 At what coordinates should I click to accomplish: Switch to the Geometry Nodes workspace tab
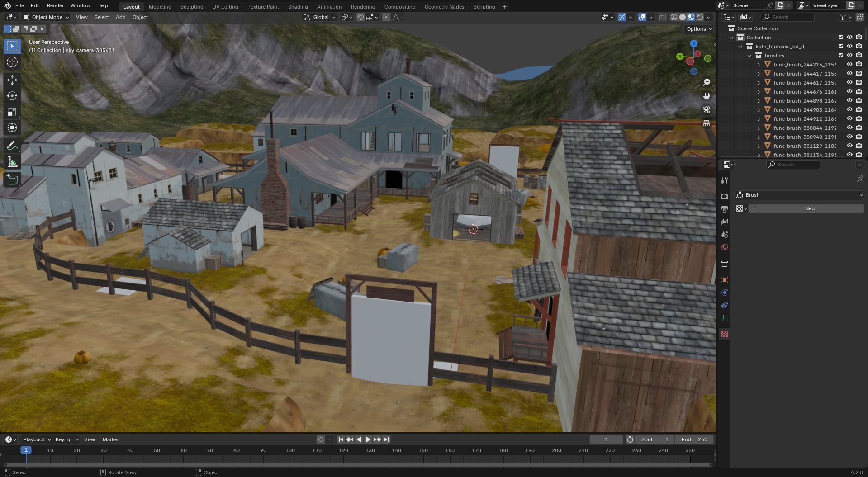click(x=444, y=7)
